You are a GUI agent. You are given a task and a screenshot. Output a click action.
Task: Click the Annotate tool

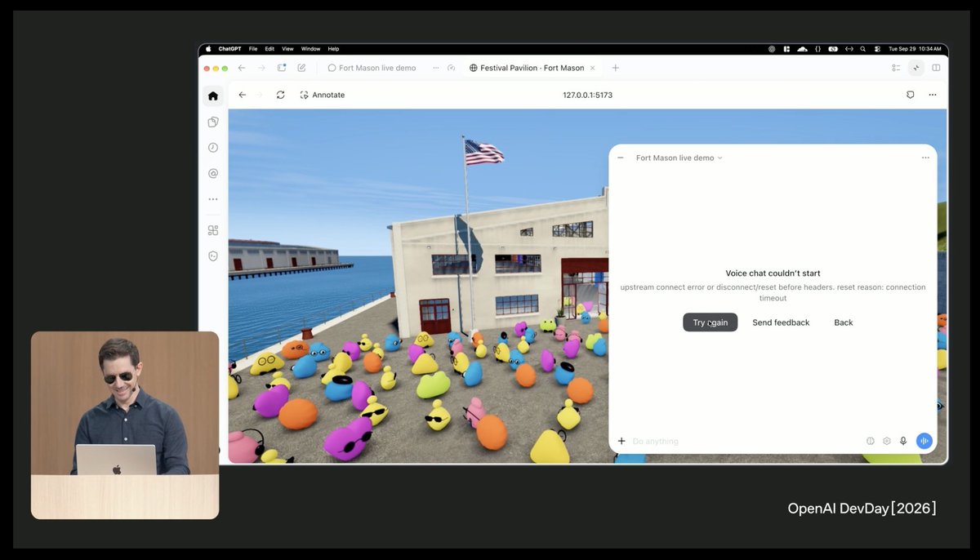[323, 95]
